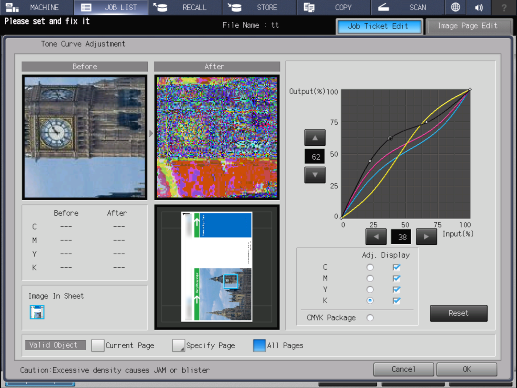Select the CMYK Package radio button
Screen dimensions: 517x388
click(370, 318)
